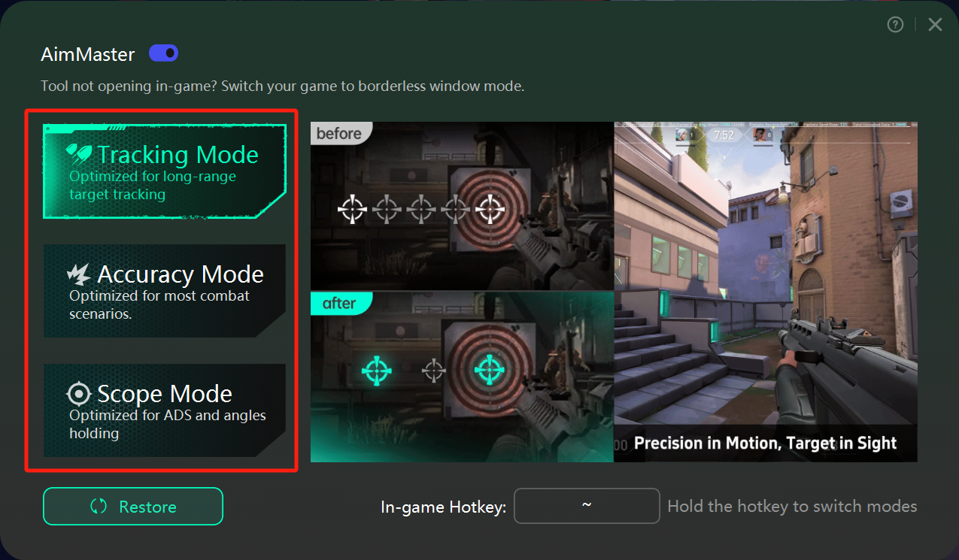Click the 'Hold the hotkey to switch modes' hint
Image resolution: width=959 pixels, height=560 pixels.
[792, 506]
